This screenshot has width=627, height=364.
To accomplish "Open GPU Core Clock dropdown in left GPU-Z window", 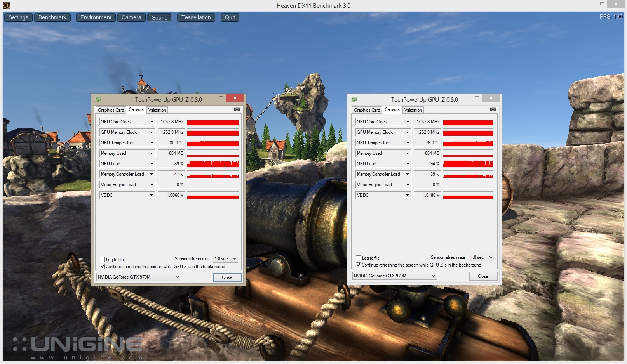I will coord(152,122).
